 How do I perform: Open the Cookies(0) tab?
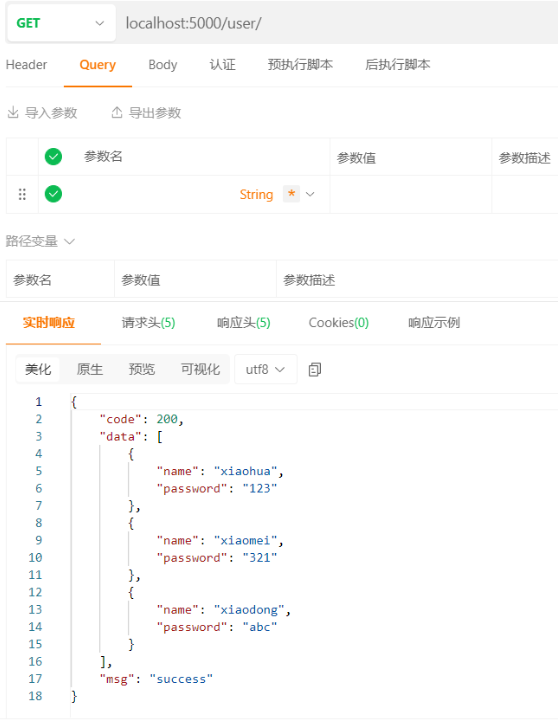(339, 323)
